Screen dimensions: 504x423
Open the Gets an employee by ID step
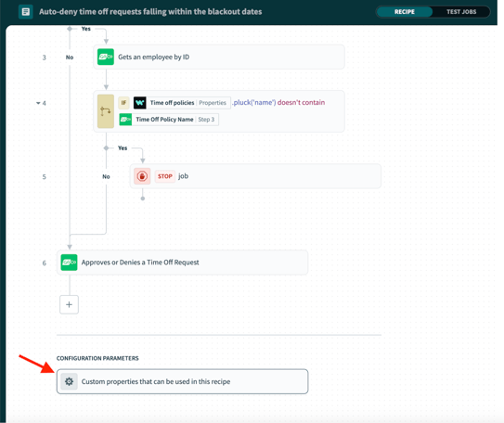point(219,57)
